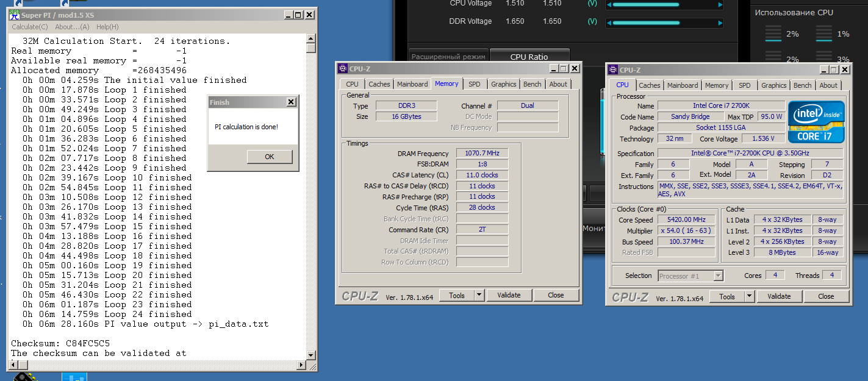Image resolution: width=868 pixels, height=381 pixels.
Task: Open About tab in processor CPU-Z window
Action: 828,85
